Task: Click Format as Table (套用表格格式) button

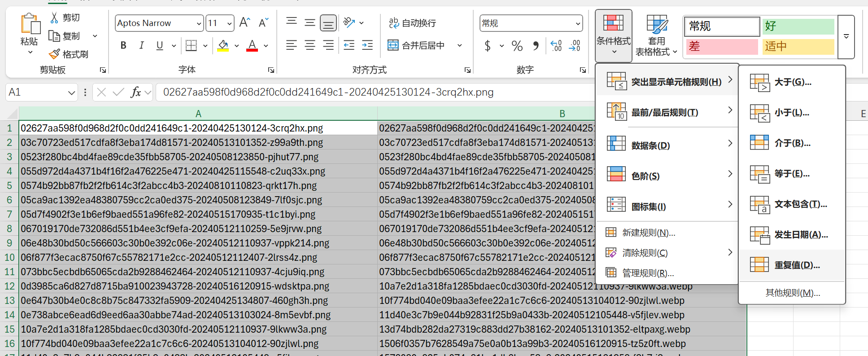Action: click(656, 36)
